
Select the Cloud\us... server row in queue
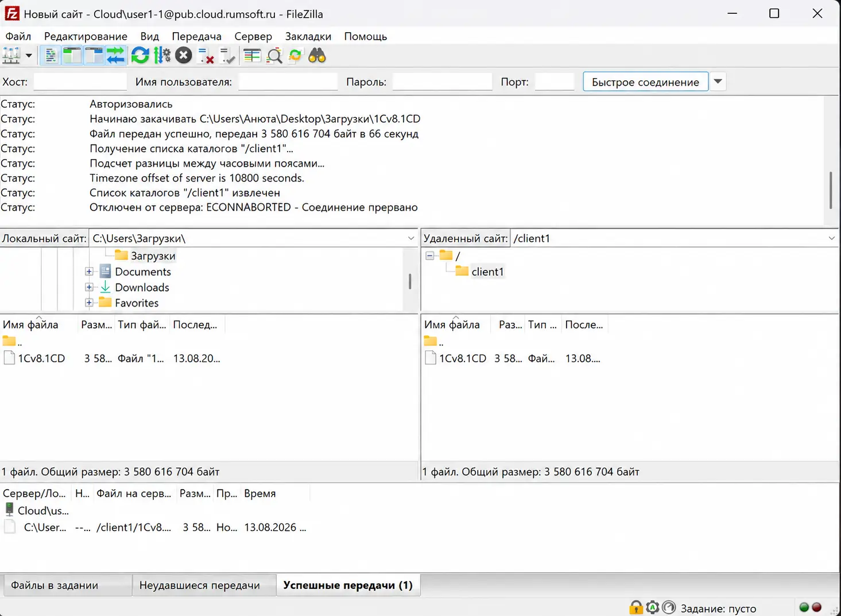(37, 510)
